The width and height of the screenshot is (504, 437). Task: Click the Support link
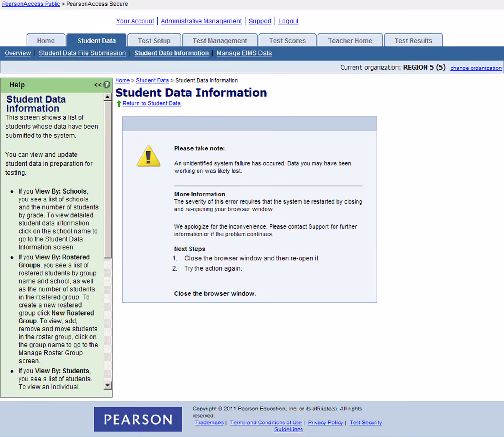coord(260,21)
